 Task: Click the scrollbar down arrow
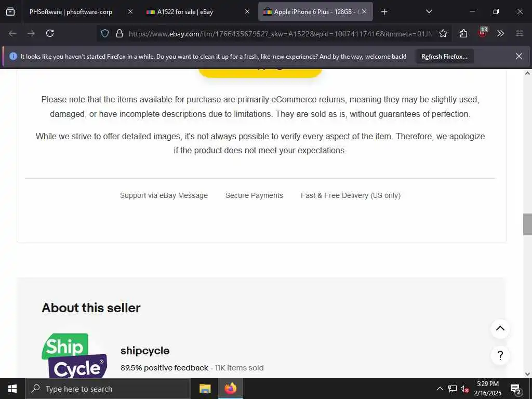pos(527,374)
